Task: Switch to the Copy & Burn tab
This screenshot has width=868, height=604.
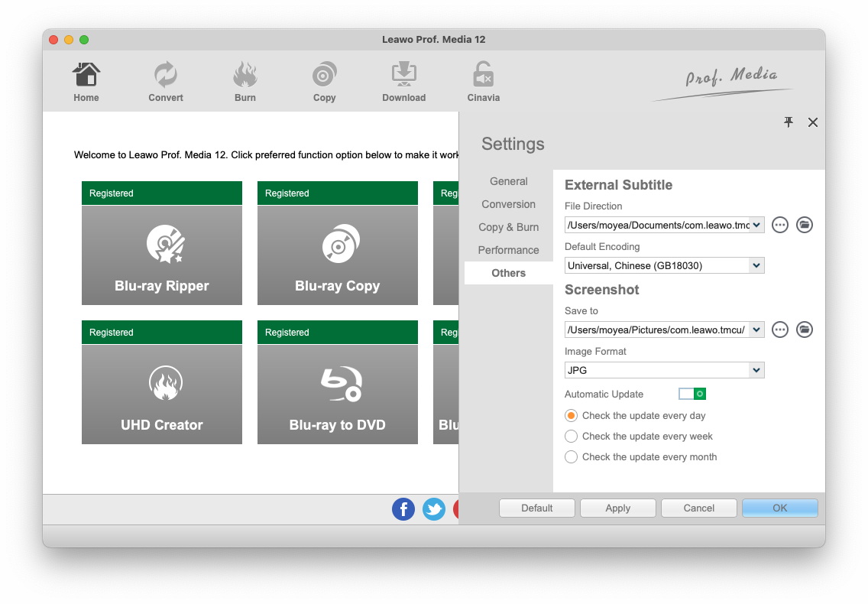Action: (x=508, y=227)
